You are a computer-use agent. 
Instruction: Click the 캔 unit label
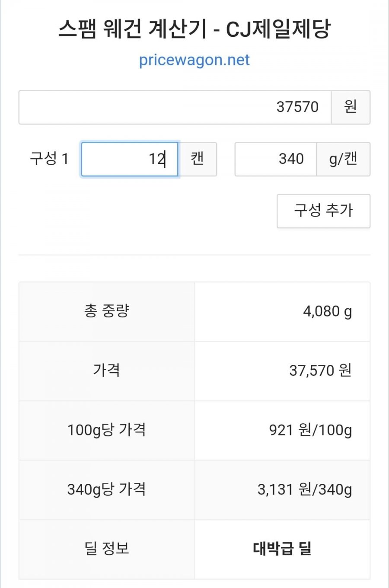coord(198,159)
